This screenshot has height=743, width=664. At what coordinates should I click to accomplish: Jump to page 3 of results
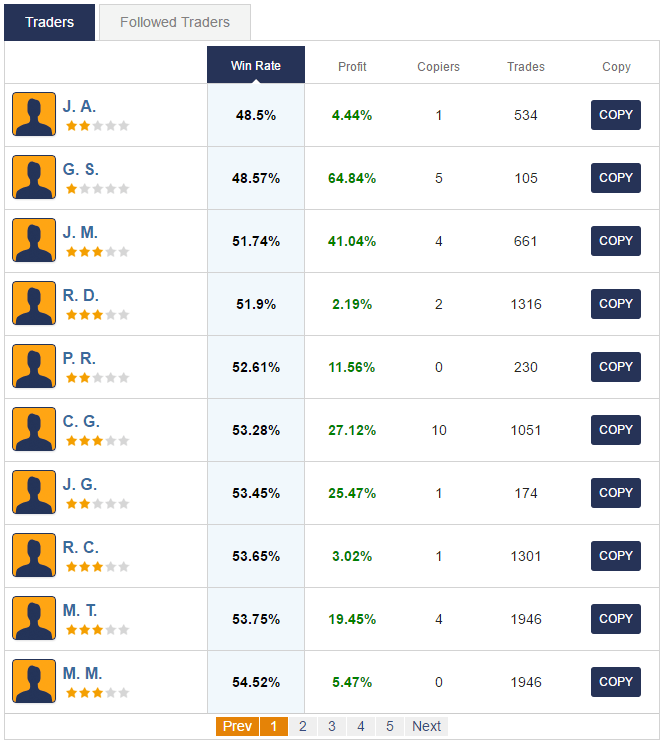pos(332,726)
